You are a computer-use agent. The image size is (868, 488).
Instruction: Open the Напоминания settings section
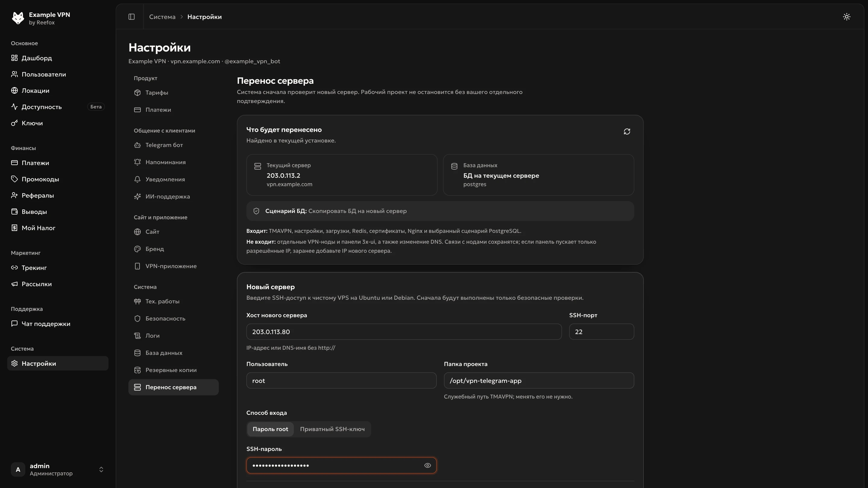coord(174,162)
